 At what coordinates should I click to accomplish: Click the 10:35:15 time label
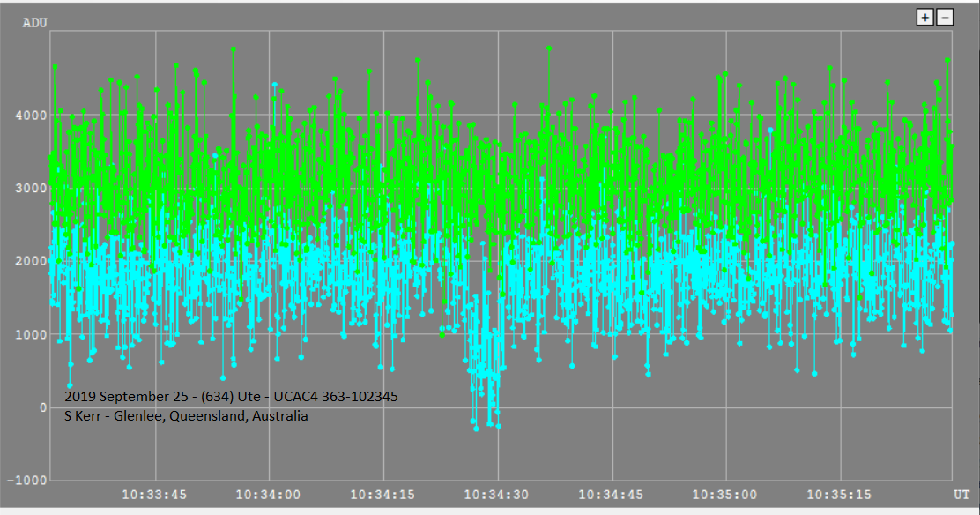839,495
